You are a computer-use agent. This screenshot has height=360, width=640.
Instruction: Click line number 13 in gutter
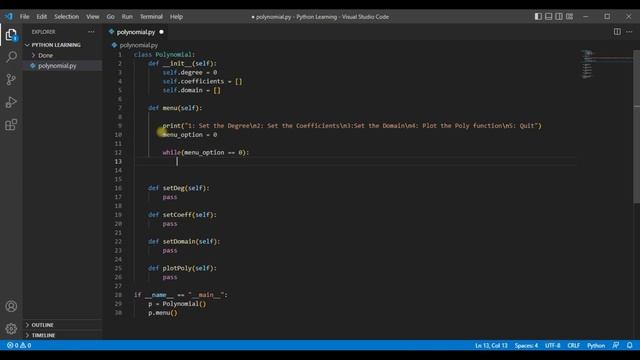point(118,162)
